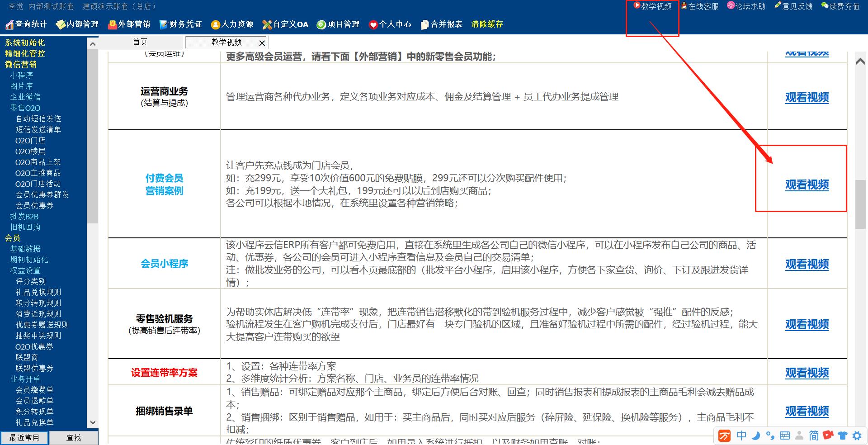868x445 pixels.
Task: Click the main page scrollbar thumb
Action: (860, 204)
